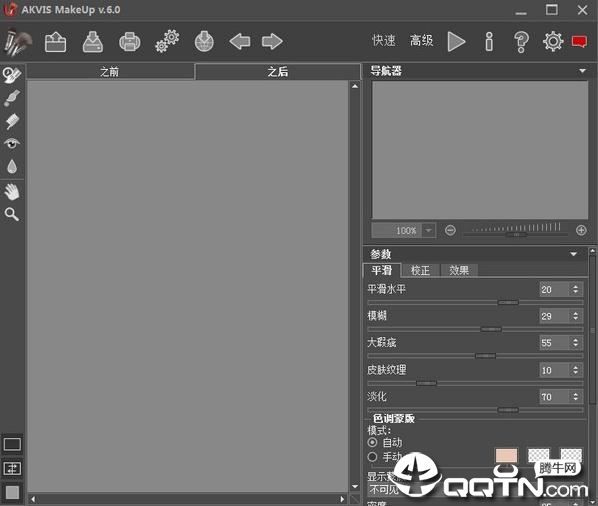The width and height of the screenshot is (598, 506).
Task: Select the top selection tool in left toolbar
Action: (x=12, y=74)
